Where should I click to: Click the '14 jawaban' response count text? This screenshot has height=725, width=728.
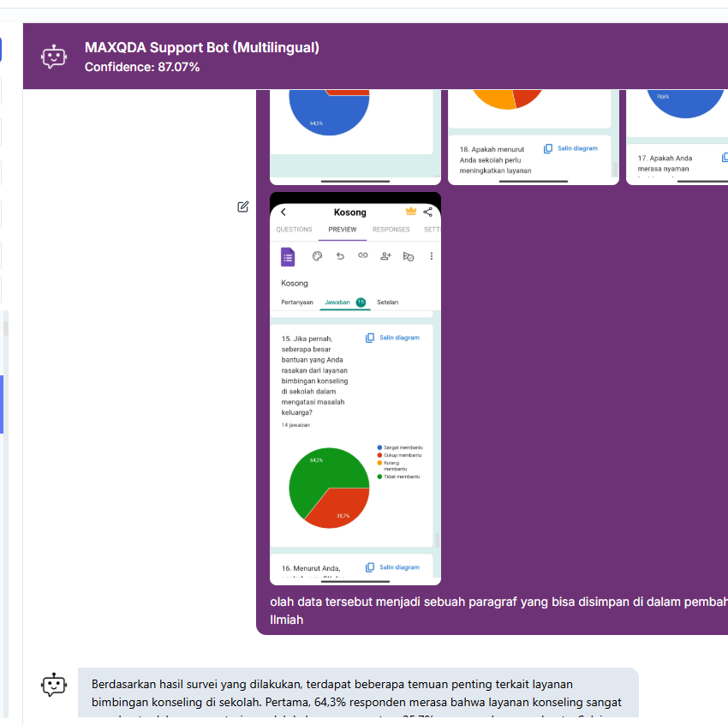[295, 425]
